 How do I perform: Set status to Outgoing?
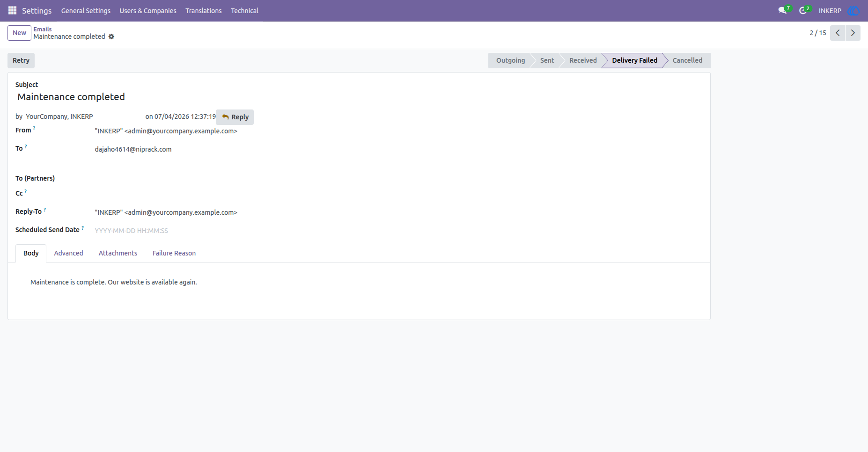coord(510,60)
